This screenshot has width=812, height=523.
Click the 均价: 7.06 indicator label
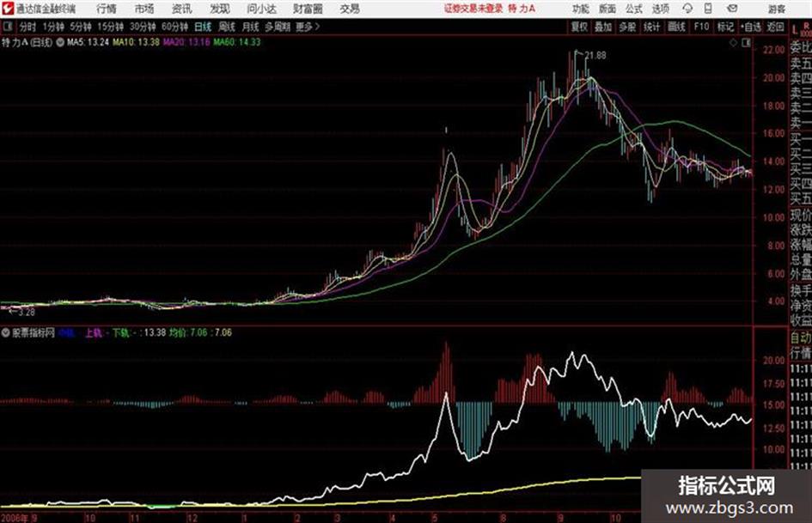tap(188, 332)
